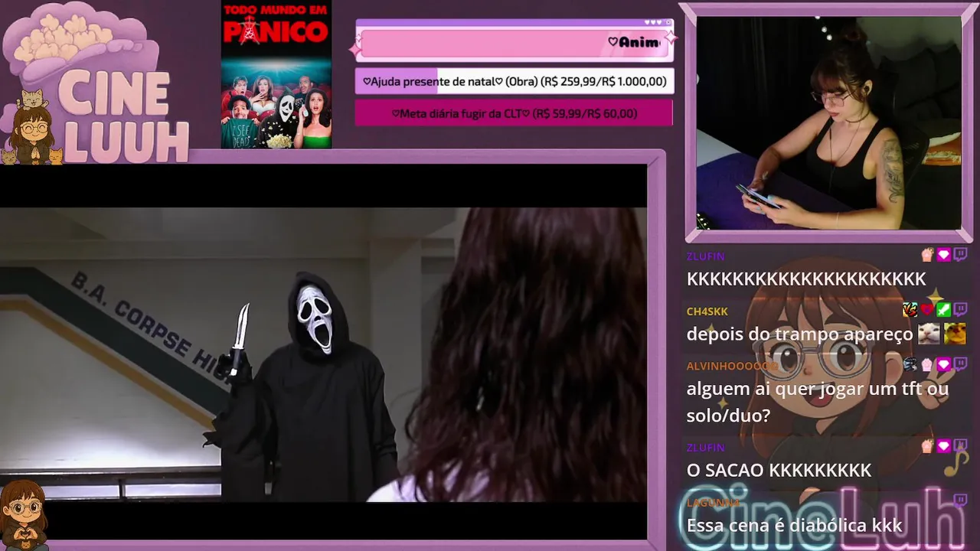Click the message 'depois do trampo apareço'
Screen dimensions: 980x551
pyautogui.click(x=800, y=334)
